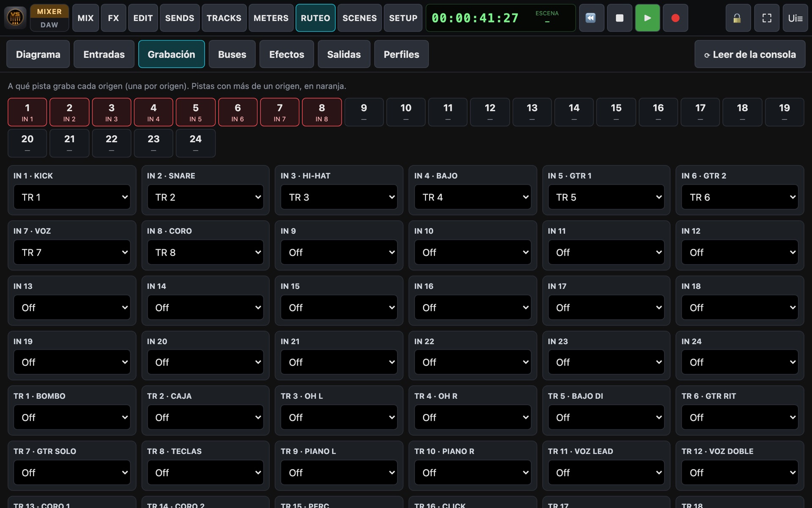Open the SETUP tab
This screenshot has height=508, width=812.
tap(403, 18)
